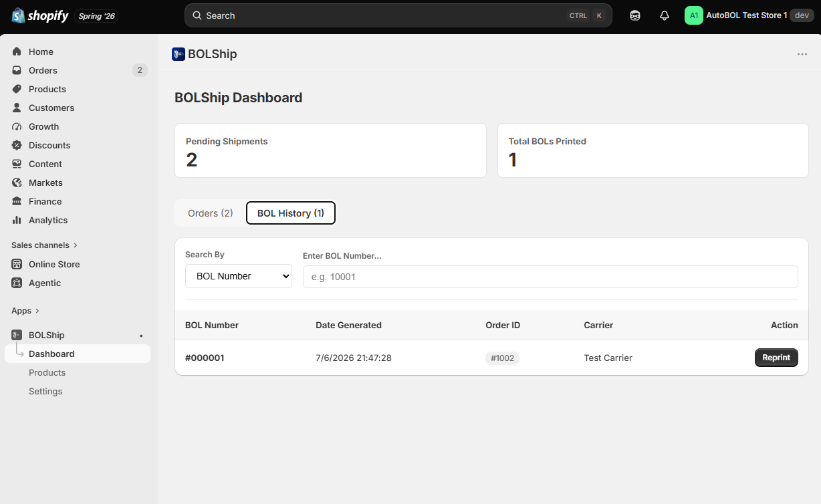821x504 pixels.
Task: Open the three-dot more actions menu
Action: (x=802, y=54)
